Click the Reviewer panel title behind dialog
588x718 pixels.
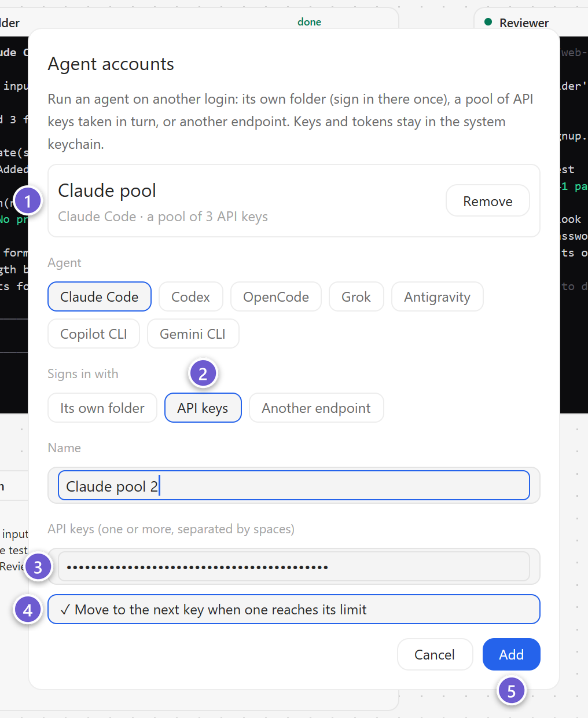pyautogui.click(x=524, y=23)
